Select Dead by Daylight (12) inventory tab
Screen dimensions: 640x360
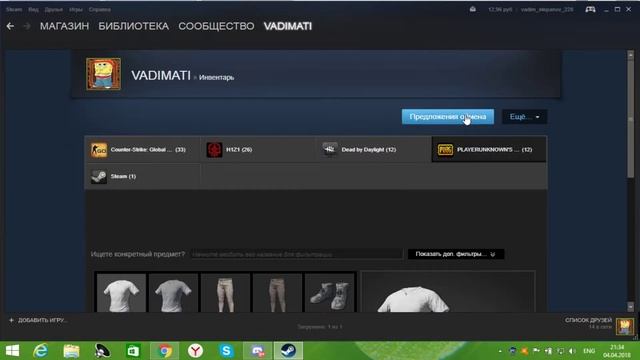point(373,150)
